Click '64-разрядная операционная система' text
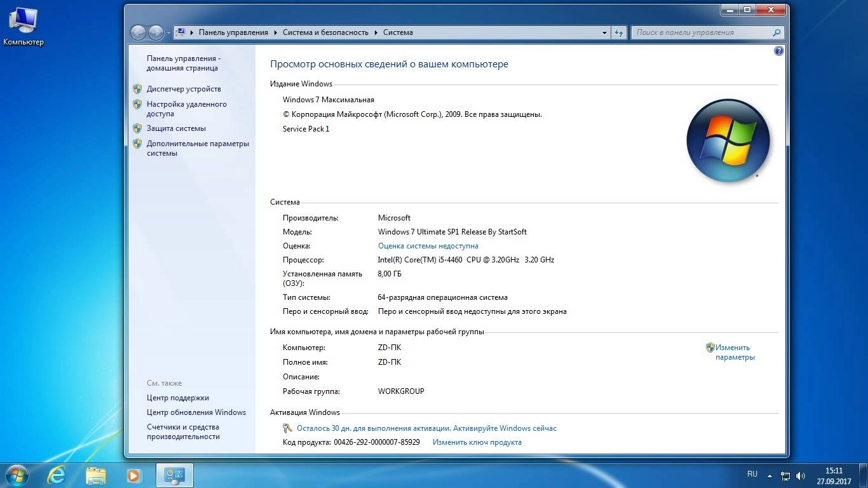 443,297
